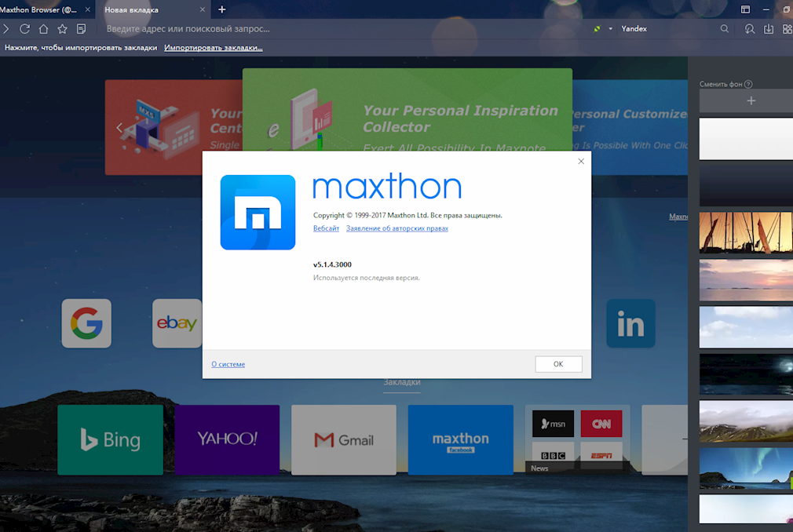Open the Bing tile
The height and width of the screenshot is (532, 793).
pyautogui.click(x=110, y=439)
